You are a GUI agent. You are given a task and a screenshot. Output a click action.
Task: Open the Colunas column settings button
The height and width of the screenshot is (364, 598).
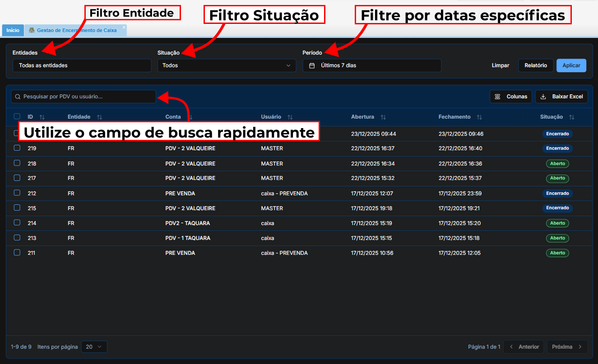[x=511, y=97]
